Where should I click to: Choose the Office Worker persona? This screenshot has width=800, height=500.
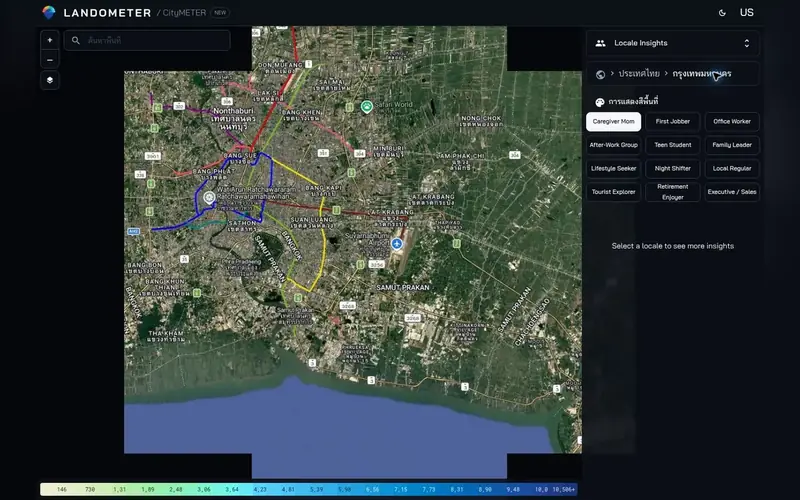tap(732, 121)
